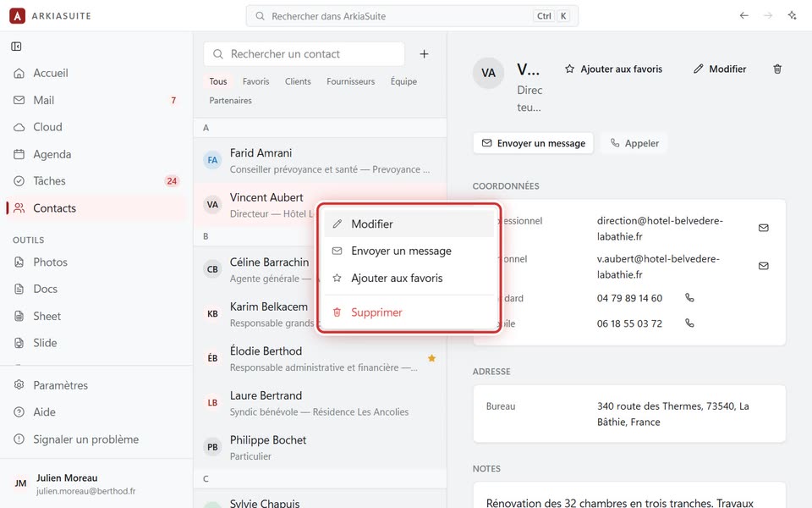
Task: Click the FA avatar of Farid Amrani
Action: [x=212, y=160]
